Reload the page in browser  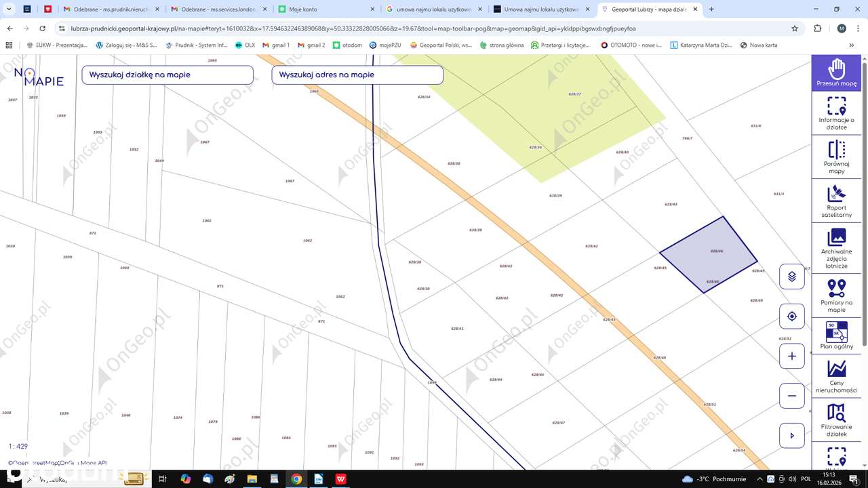tap(43, 28)
